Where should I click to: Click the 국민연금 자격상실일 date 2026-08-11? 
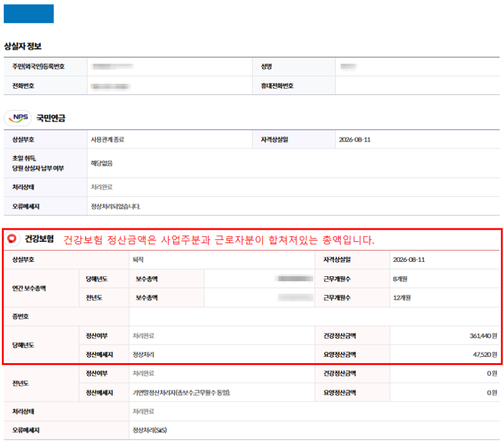coord(355,140)
